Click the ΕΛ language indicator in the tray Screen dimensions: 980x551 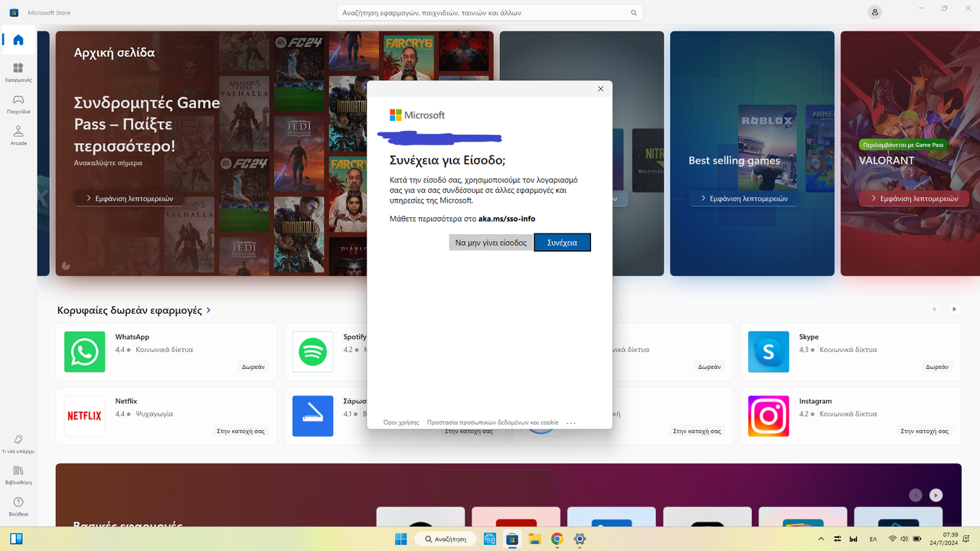873,540
